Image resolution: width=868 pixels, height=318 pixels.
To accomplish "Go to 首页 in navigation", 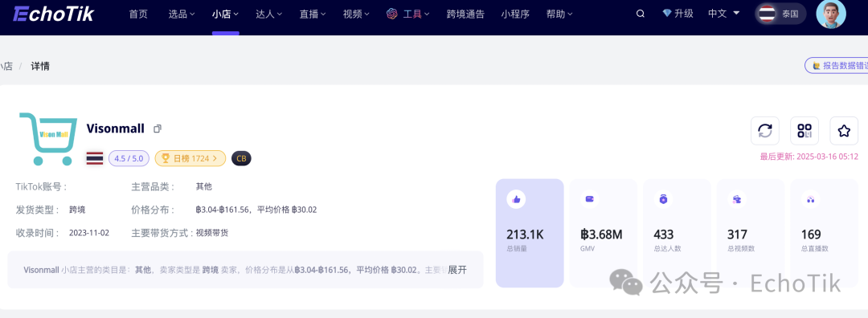I will (138, 14).
